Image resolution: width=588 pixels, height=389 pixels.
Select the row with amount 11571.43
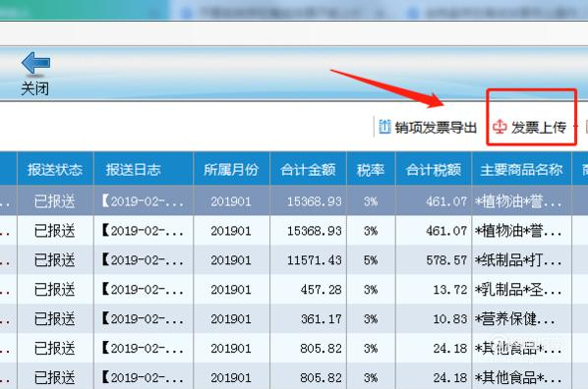pyautogui.click(x=294, y=260)
